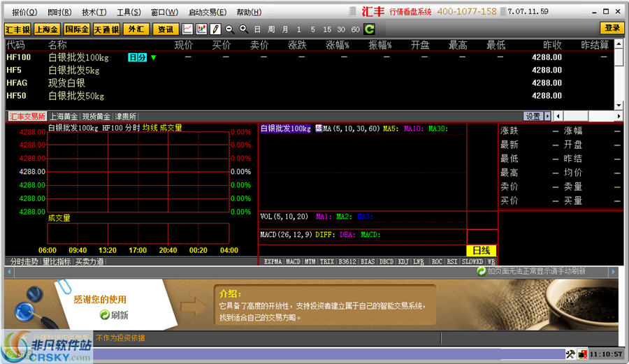Screen dimensions: 629x364
Task: Open the 即时(R) menu
Action: [x=59, y=12]
